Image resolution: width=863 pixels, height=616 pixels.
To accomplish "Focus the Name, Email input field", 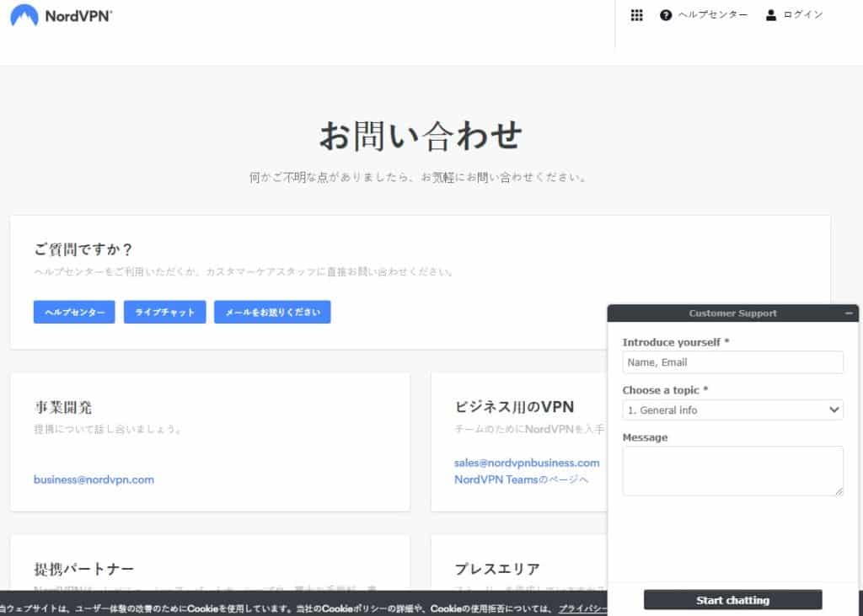I will 732,362.
